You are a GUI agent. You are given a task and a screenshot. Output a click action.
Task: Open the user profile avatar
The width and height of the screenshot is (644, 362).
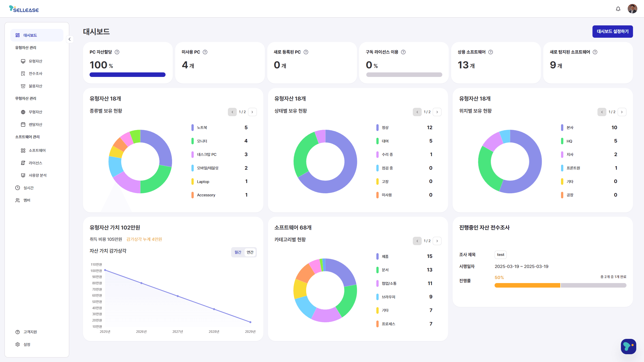click(x=632, y=9)
